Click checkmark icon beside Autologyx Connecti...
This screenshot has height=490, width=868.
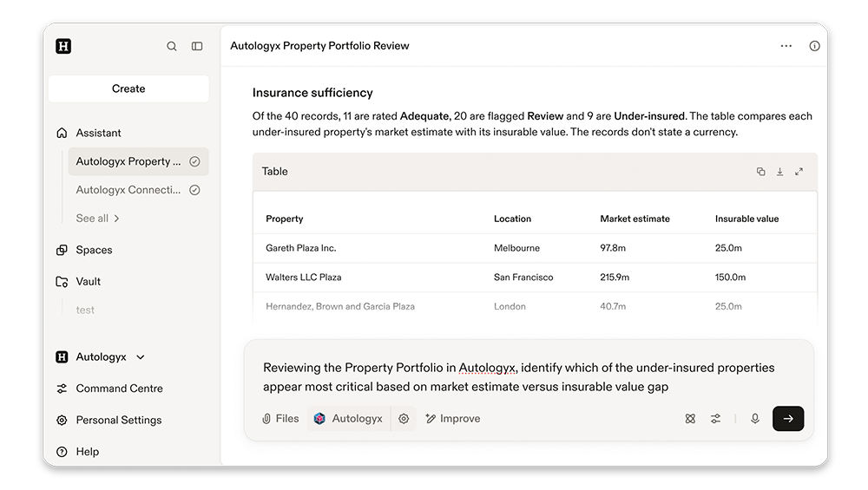[x=194, y=190]
